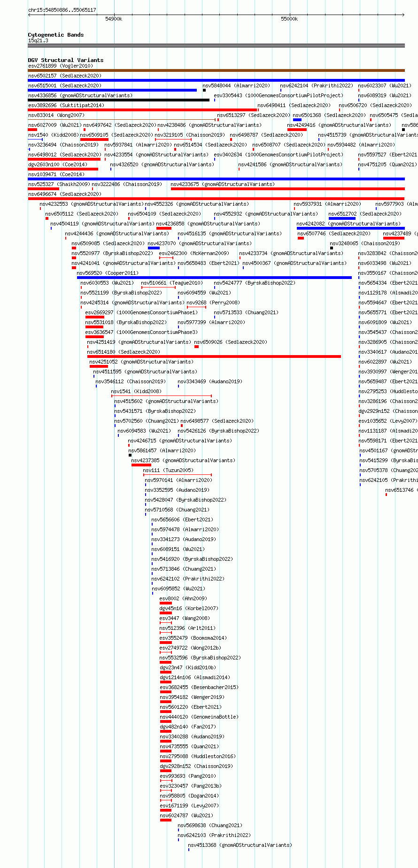418x868 pixels.
Task: Click the 55000k ruler tick label
Action: [289, 19]
